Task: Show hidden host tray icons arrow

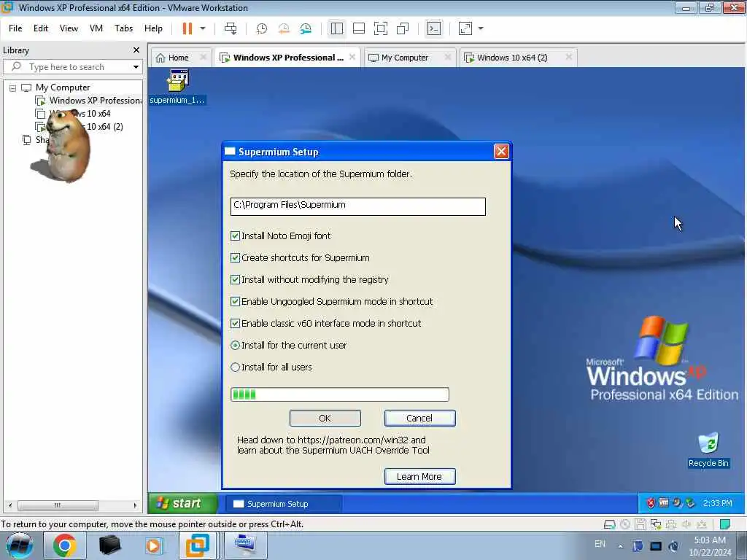Action: [620, 546]
